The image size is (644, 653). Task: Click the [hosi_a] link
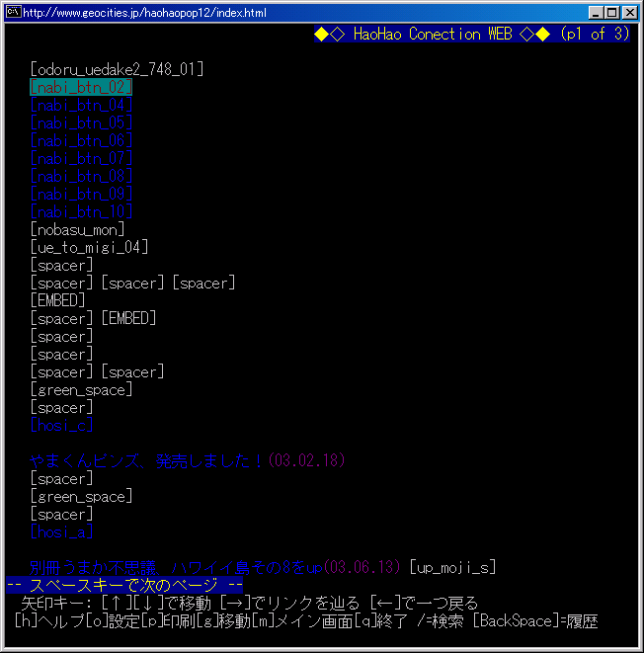click(x=61, y=531)
